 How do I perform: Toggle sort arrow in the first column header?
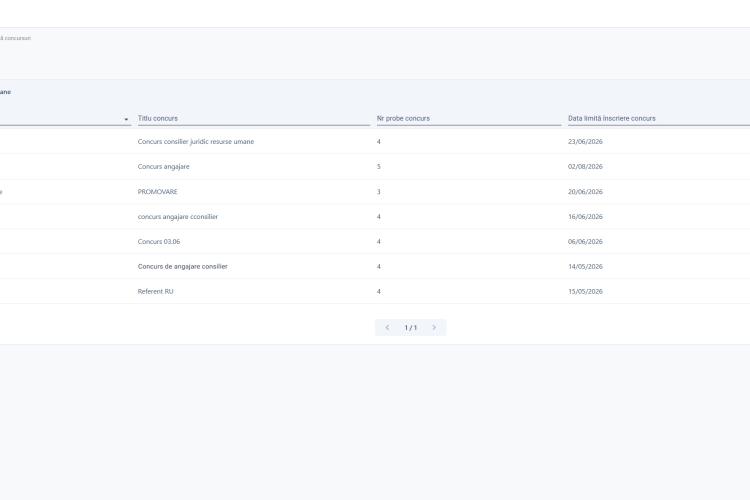tap(126, 119)
